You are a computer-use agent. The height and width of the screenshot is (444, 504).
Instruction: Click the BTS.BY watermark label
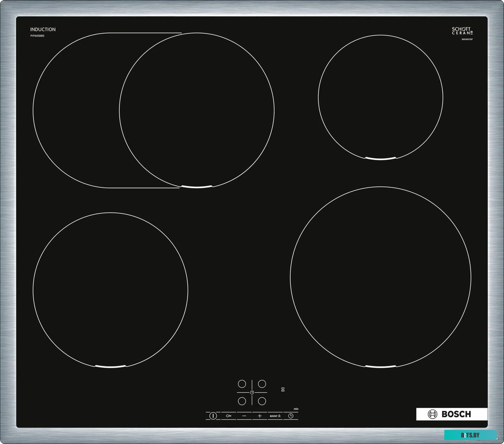[x=470, y=435]
